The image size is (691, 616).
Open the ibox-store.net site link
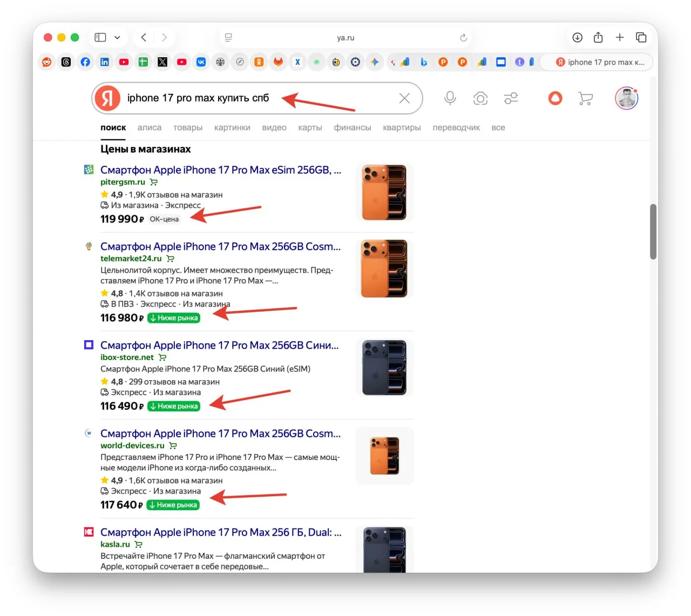click(127, 357)
